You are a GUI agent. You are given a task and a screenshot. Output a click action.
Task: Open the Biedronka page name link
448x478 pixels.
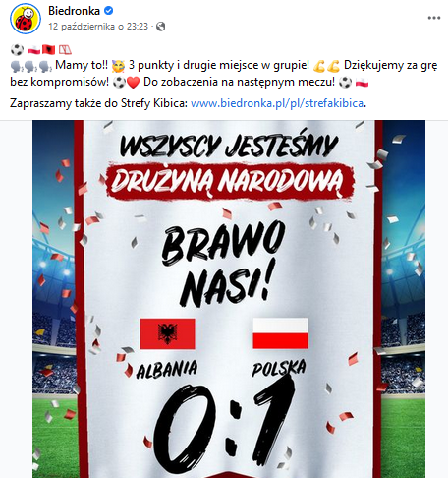tap(74, 11)
